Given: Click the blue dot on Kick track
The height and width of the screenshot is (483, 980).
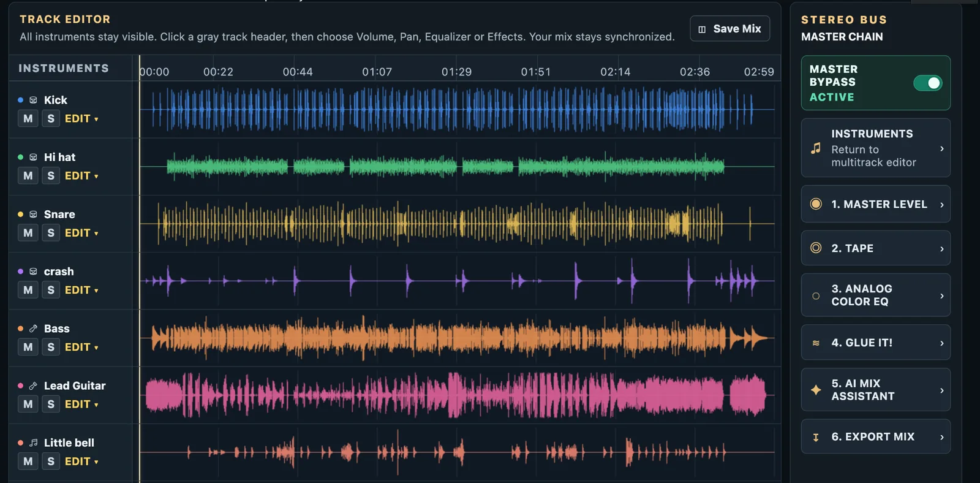Looking at the screenshot, I should click(x=20, y=100).
